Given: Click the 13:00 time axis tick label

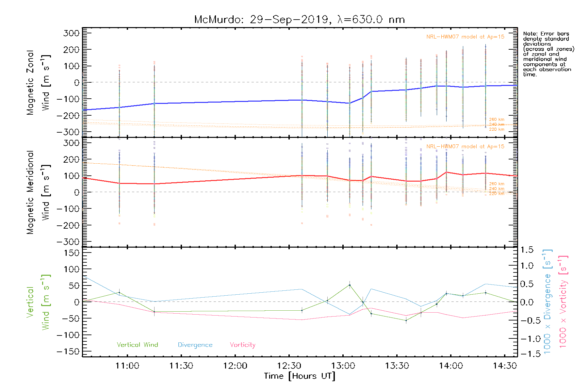Looking at the screenshot, I should point(343,366).
